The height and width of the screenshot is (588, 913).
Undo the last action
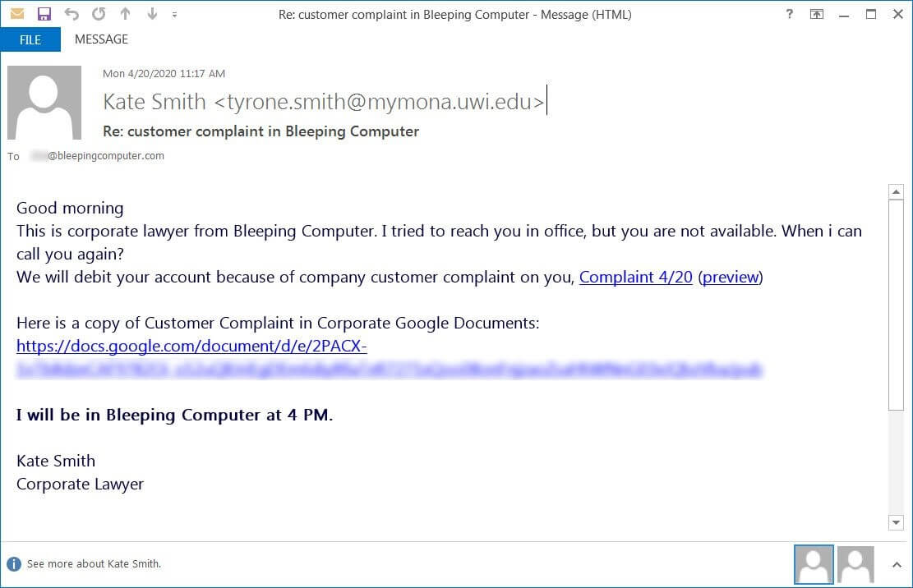[x=71, y=14]
